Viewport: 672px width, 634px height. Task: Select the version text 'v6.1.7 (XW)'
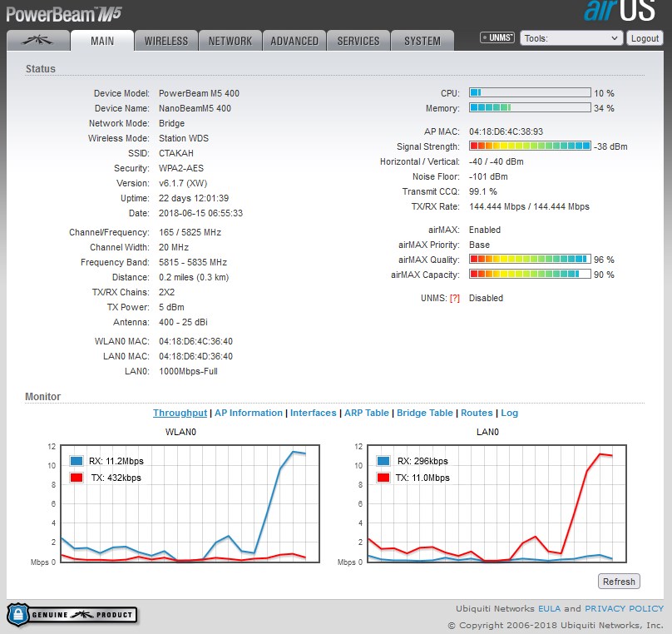pyautogui.click(x=183, y=184)
